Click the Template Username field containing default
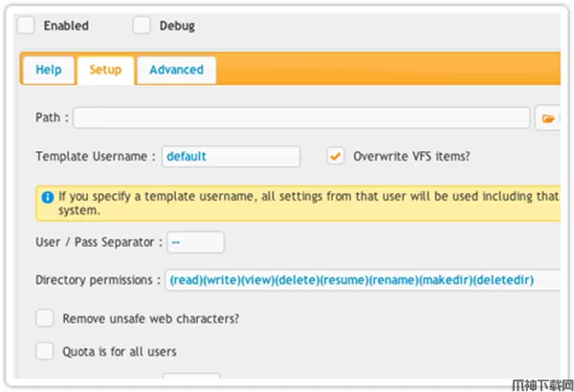 pos(231,156)
